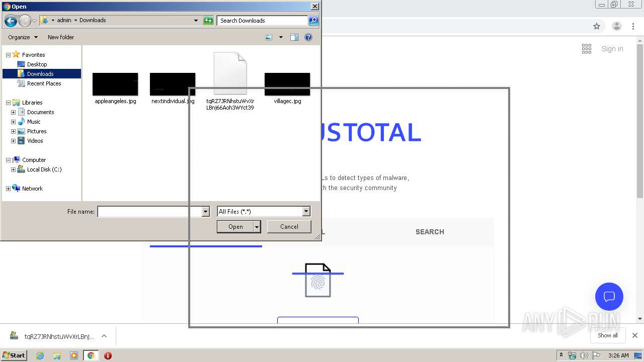Viewport: 644px width, 362px height.
Task: Open the chat bubble widget
Action: 609,297
